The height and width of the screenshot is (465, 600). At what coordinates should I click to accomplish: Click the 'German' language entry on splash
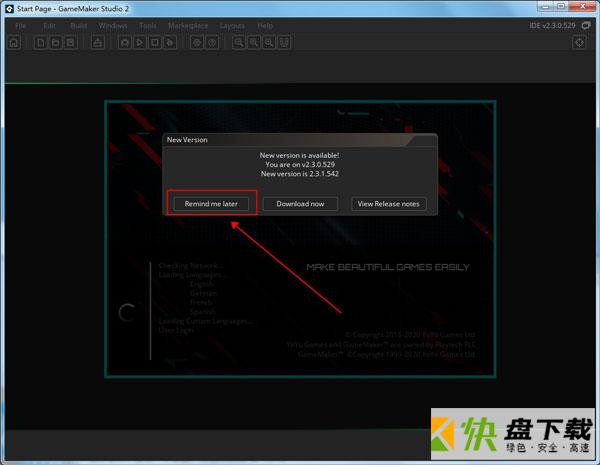203,293
